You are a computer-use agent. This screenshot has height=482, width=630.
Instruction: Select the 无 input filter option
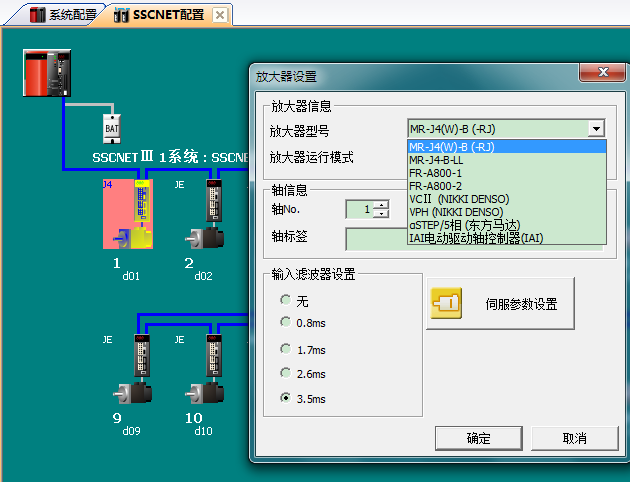(286, 300)
